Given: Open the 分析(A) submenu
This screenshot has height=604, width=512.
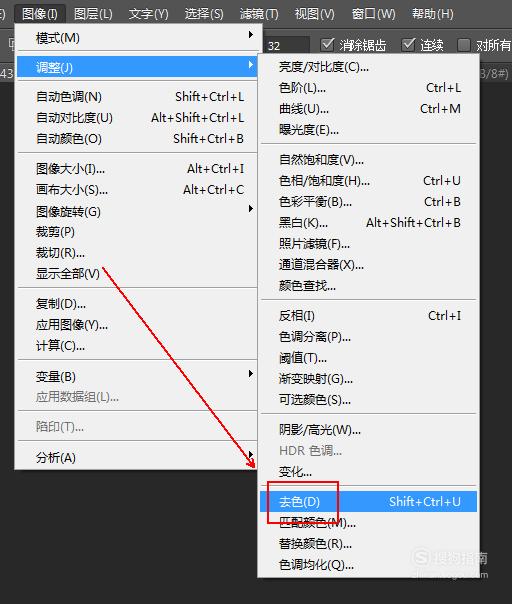Looking at the screenshot, I should tap(137, 457).
